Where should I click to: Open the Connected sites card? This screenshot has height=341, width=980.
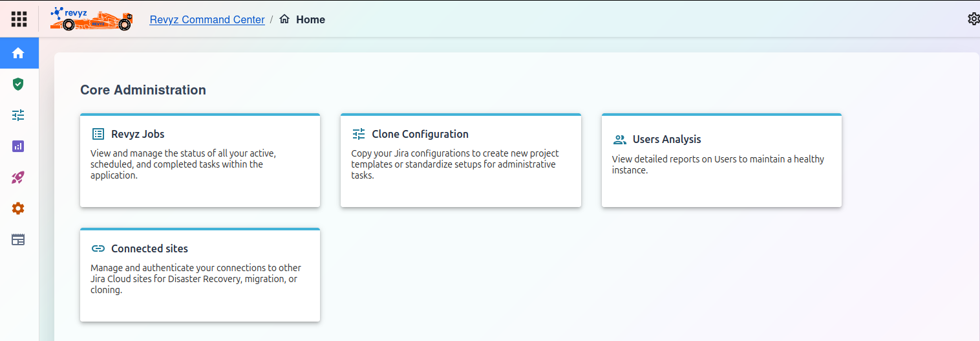pos(200,275)
